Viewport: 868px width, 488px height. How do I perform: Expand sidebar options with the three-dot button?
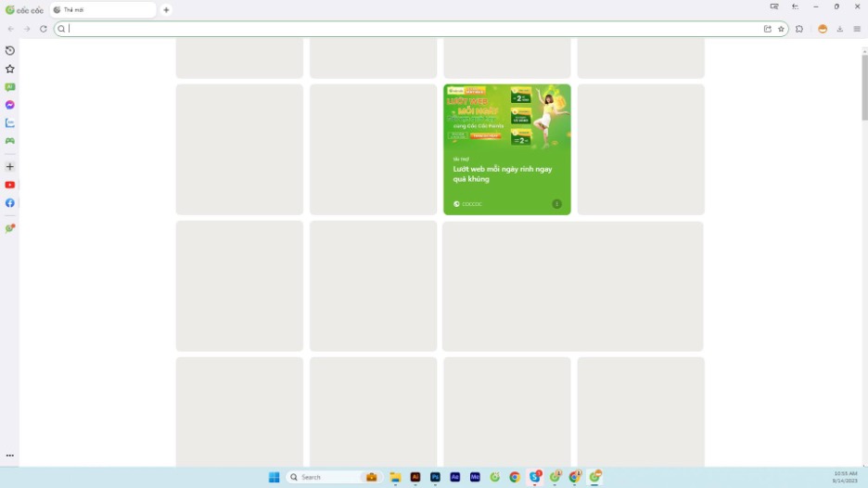click(10, 456)
